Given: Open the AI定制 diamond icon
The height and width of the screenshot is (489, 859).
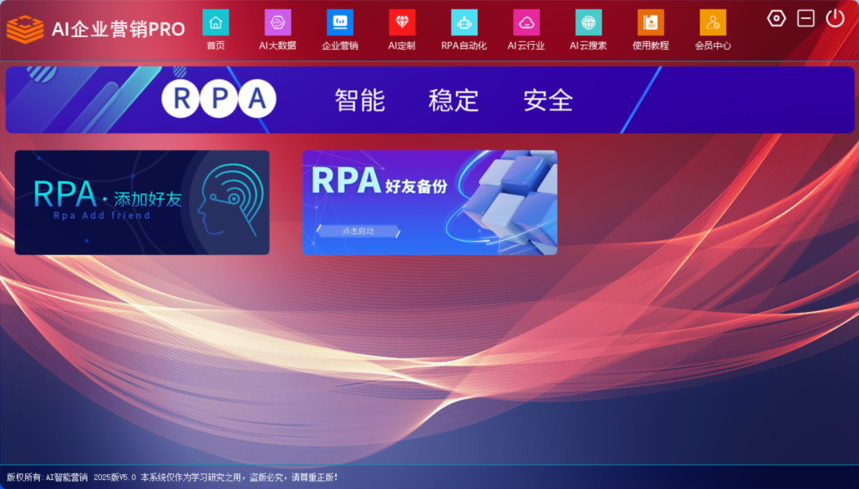Looking at the screenshot, I should coord(402,23).
